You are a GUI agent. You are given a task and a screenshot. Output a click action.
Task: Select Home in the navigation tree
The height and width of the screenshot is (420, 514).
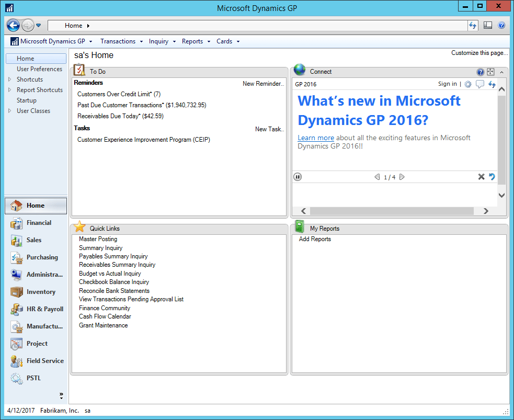pos(36,59)
